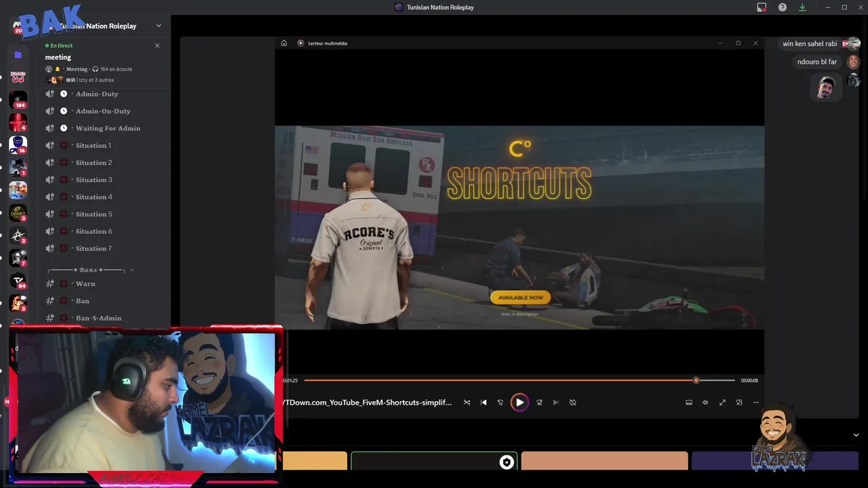Skip back 10 seconds in media player

500,403
